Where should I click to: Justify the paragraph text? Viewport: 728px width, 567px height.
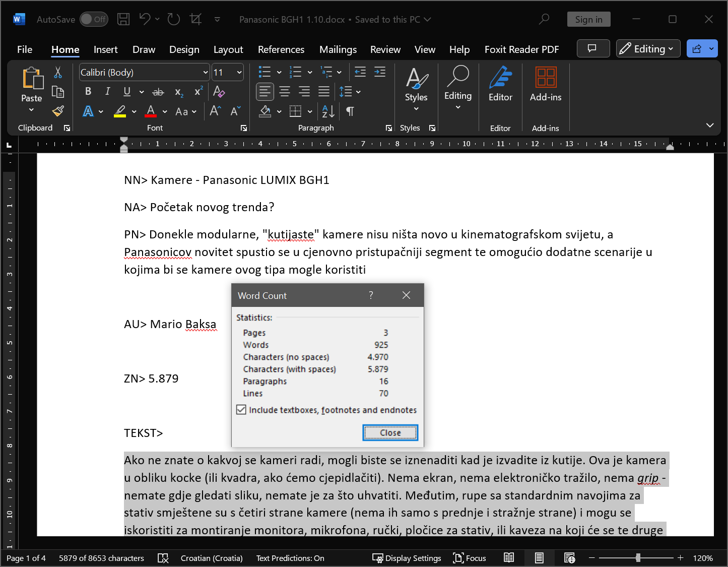coord(324,91)
